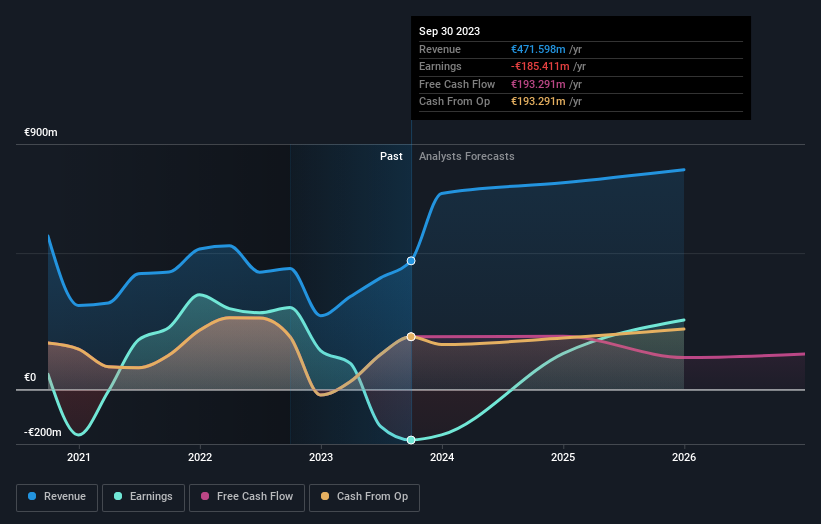Screen dimensions: 821x524
Task: Click the 2025 x-axis label
Action: coord(563,458)
